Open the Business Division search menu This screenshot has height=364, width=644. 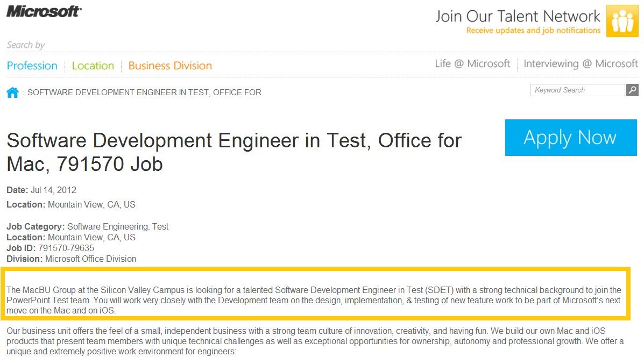click(x=170, y=66)
